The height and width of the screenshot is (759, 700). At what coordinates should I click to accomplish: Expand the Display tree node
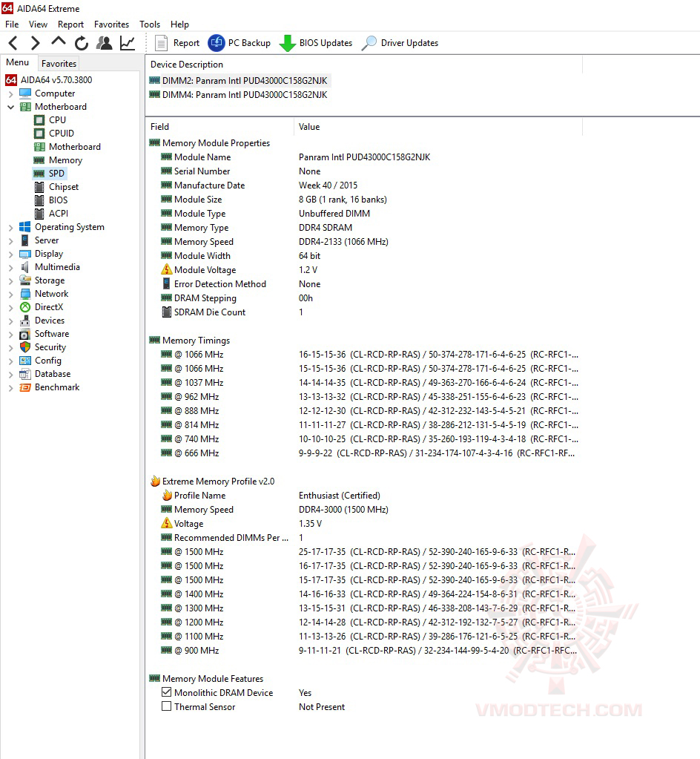[10, 254]
